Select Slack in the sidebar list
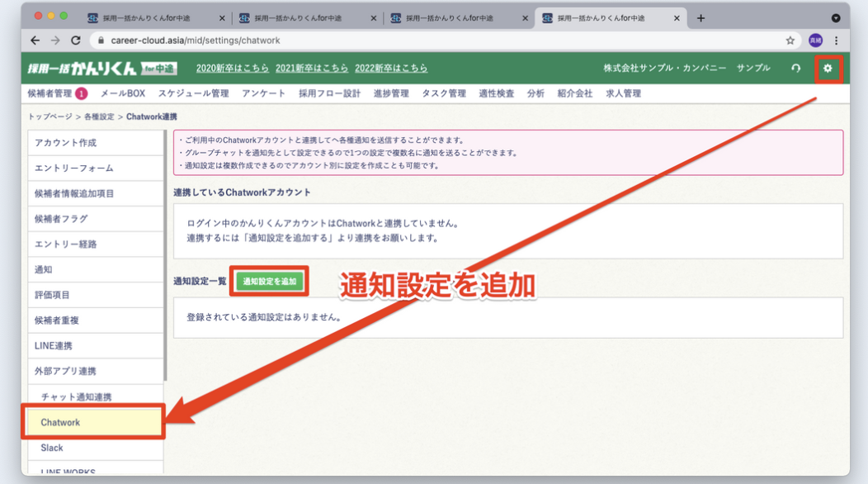Screen dimensions: 868x484 52,448
